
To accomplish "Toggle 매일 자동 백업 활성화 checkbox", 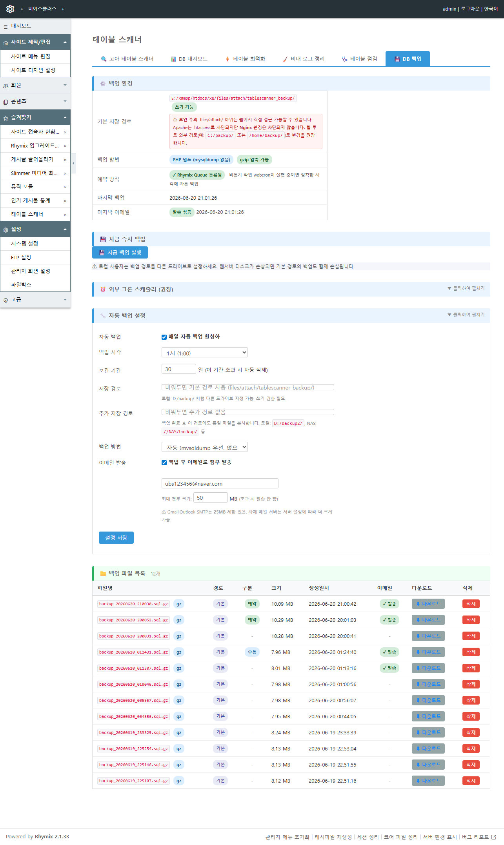I will click(164, 337).
